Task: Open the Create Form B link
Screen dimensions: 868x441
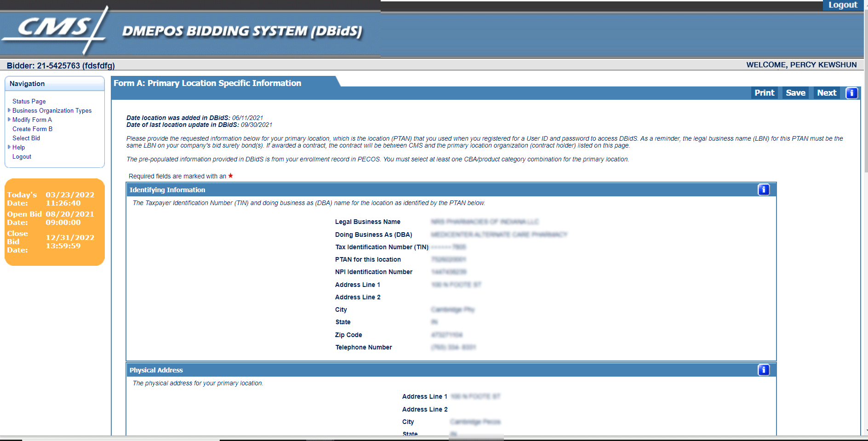Action: click(32, 129)
